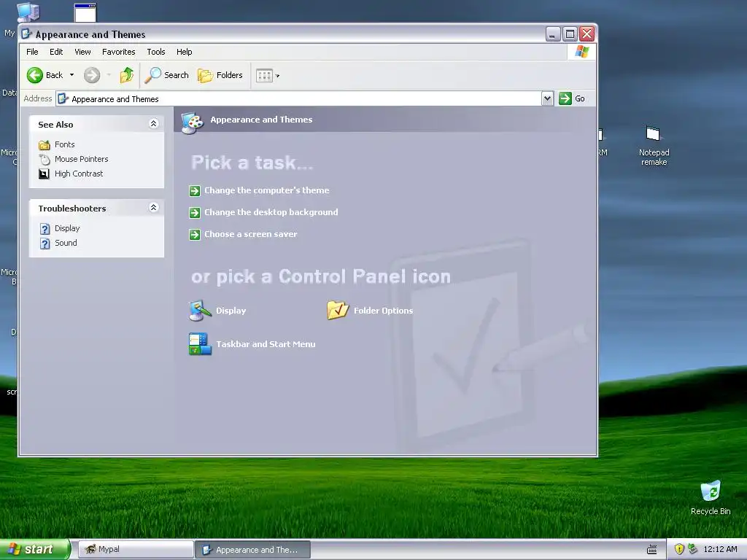Maximize the Appearance and Themes window
747x560 pixels.
(570, 34)
